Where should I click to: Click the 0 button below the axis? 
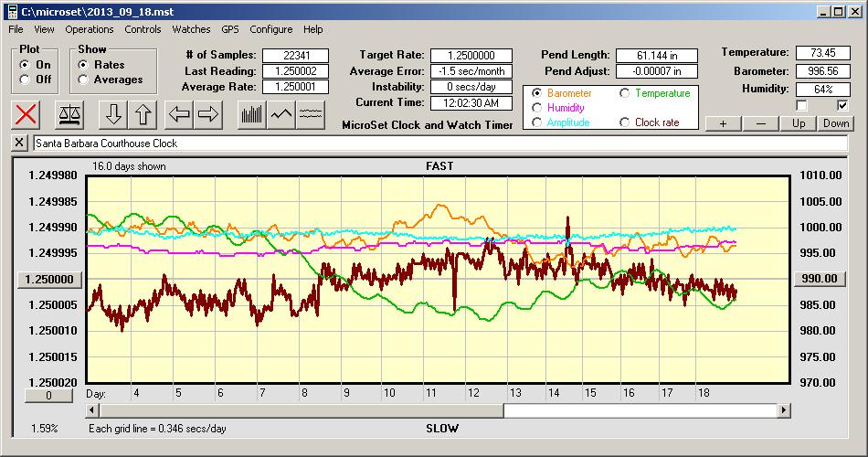[48, 396]
